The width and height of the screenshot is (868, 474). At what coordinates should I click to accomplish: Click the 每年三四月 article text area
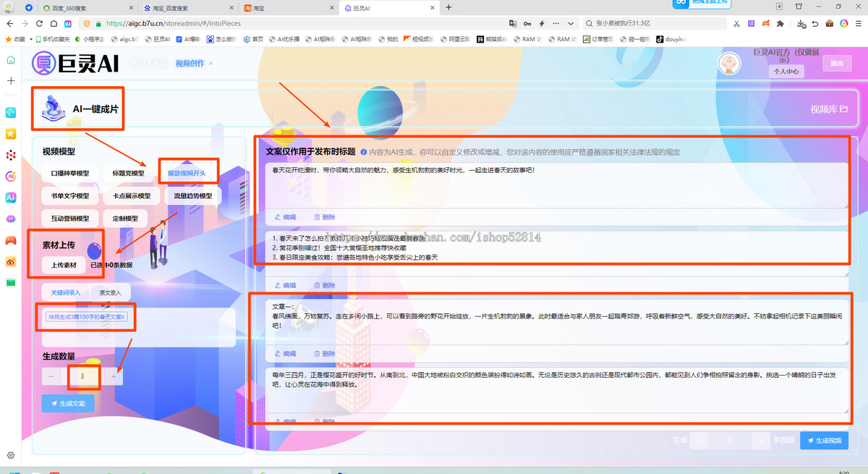tap(557, 390)
